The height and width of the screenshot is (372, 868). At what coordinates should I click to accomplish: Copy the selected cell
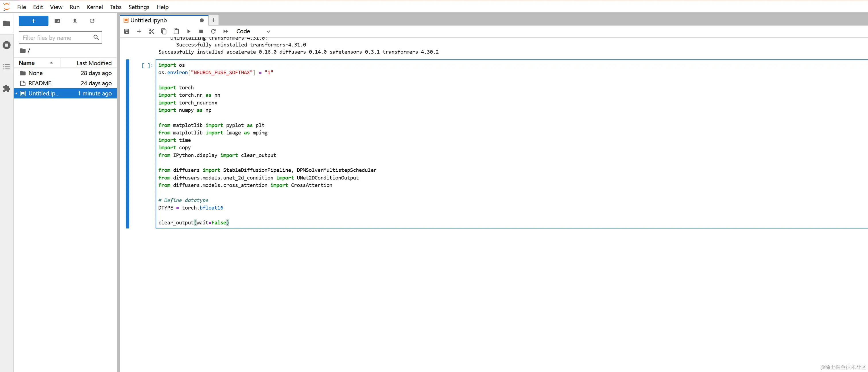click(x=164, y=31)
